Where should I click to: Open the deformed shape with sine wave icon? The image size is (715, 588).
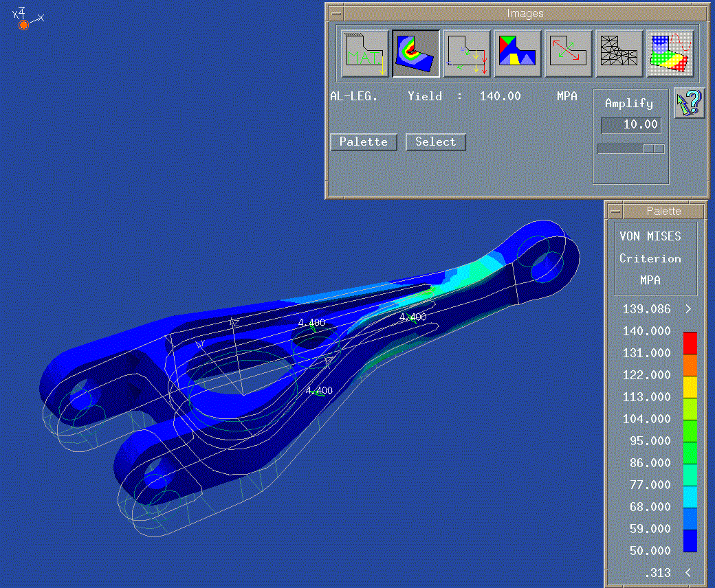[x=670, y=54]
